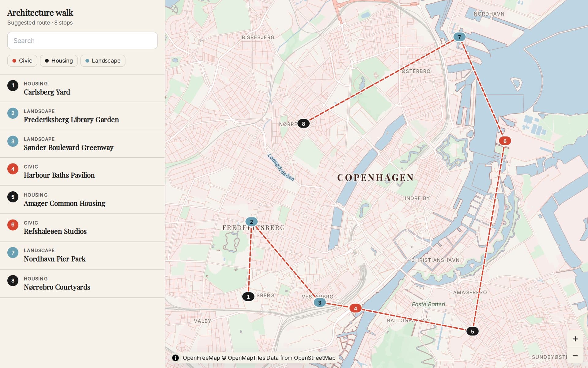Click map marker 2 in Frederiksberg
Image resolution: width=588 pixels, height=368 pixels.
(251, 221)
